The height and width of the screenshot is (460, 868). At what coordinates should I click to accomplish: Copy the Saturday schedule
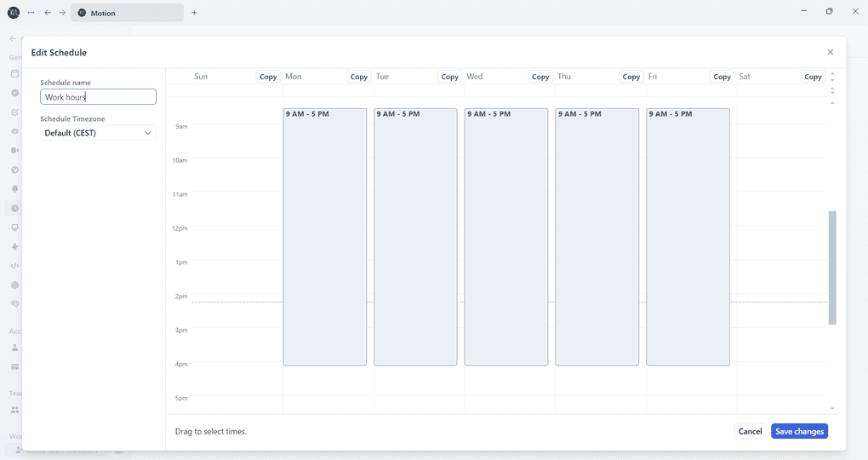[x=813, y=77]
